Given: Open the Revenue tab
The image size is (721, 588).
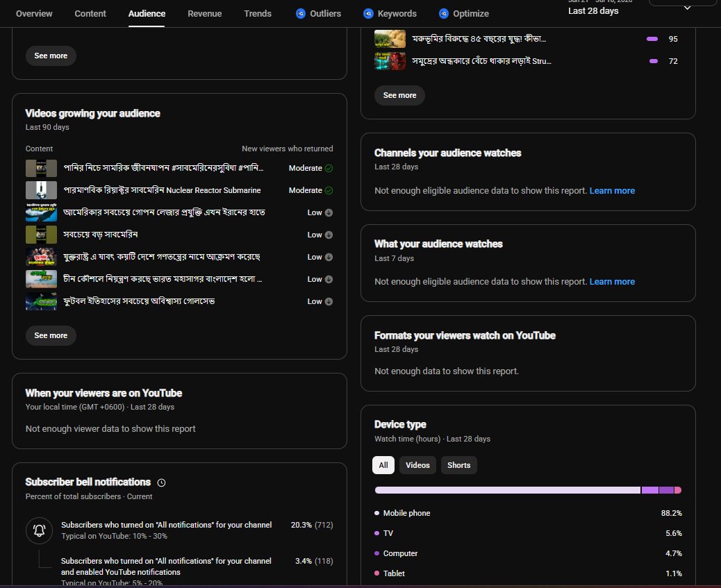Looking at the screenshot, I should pos(205,14).
